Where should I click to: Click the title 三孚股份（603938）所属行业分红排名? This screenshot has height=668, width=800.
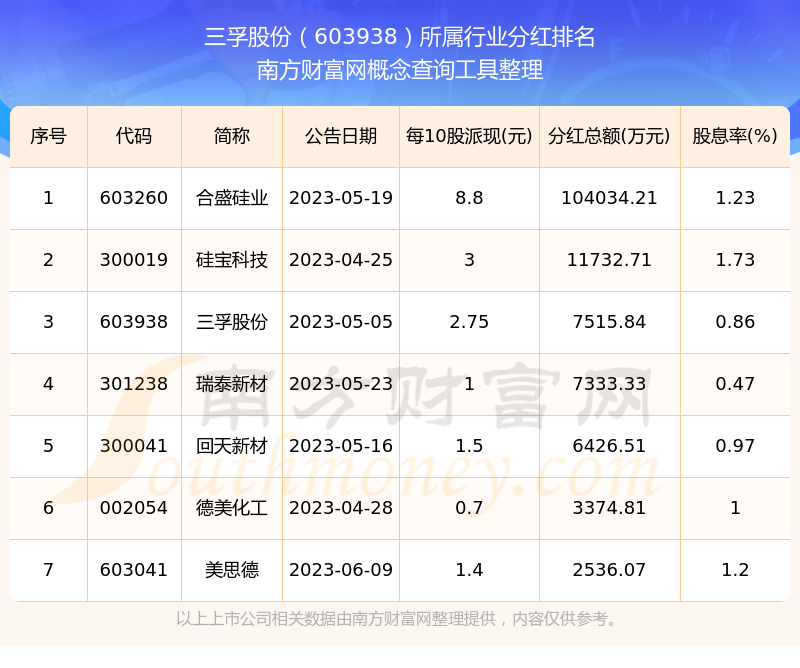[x=399, y=37]
